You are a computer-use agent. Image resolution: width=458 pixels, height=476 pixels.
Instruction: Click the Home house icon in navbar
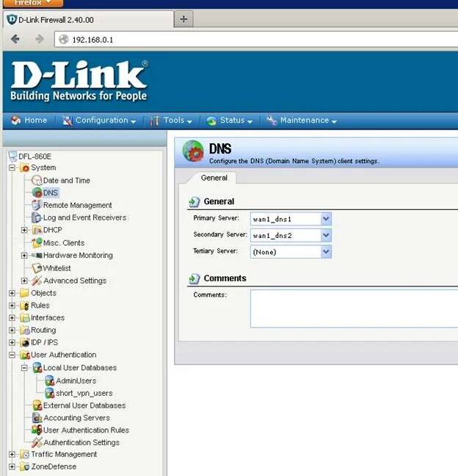coord(15,120)
